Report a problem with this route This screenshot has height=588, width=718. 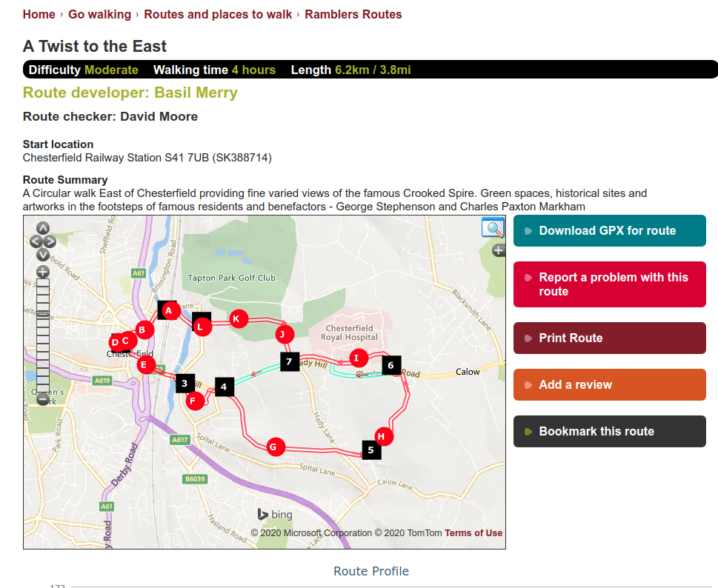point(609,284)
